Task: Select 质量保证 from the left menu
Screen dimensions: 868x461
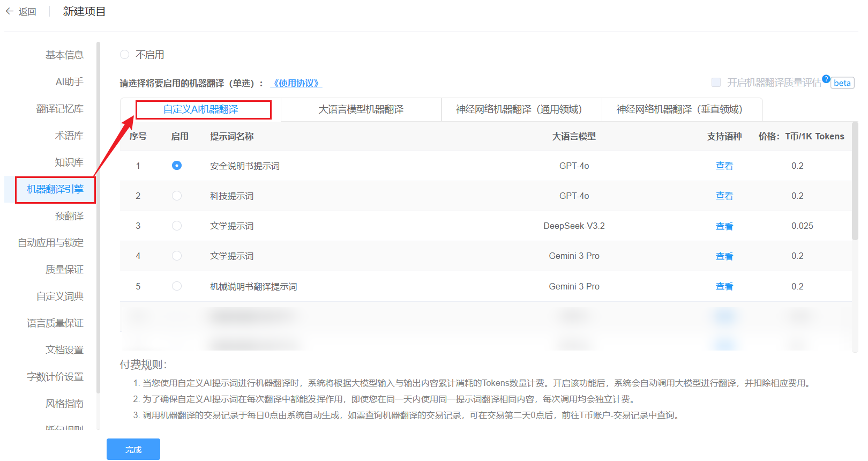Action: (x=64, y=270)
